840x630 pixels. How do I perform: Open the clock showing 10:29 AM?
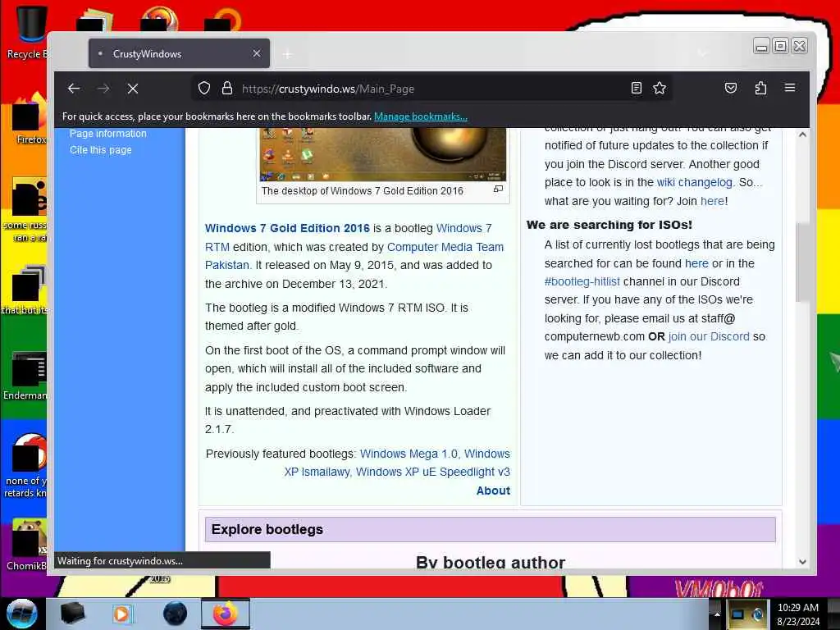tap(797, 614)
